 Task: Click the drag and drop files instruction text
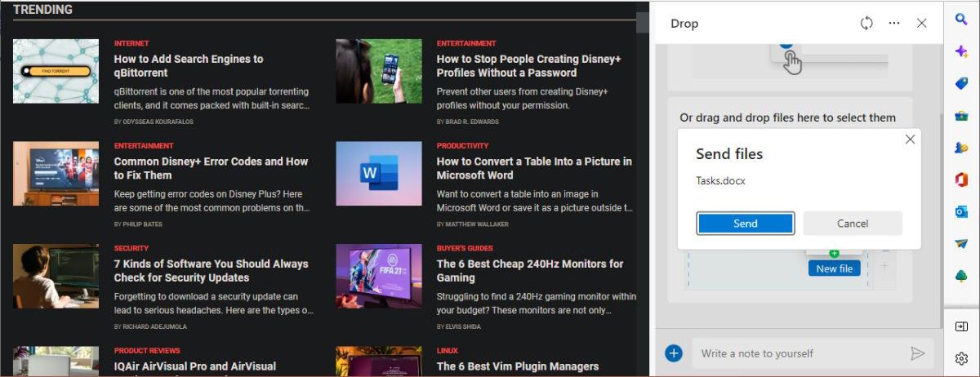pos(787,118)
